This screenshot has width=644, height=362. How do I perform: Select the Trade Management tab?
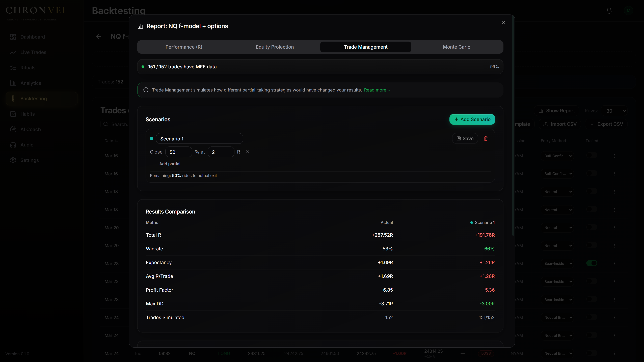tap(365, 47)
